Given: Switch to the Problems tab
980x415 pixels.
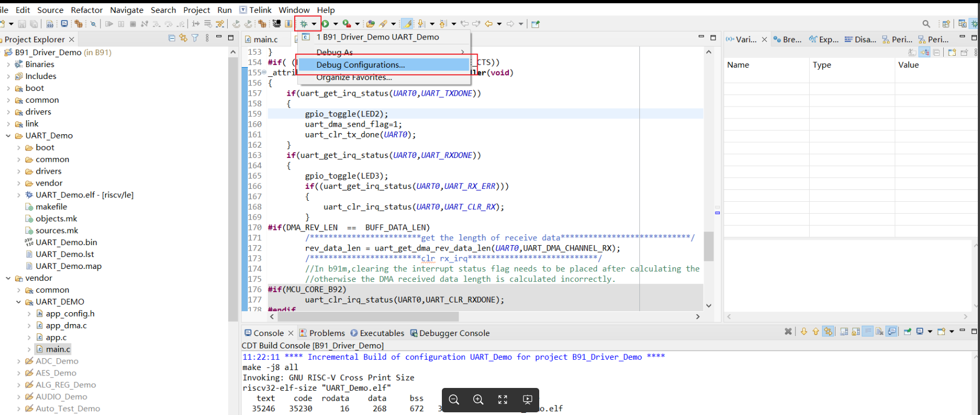Looking at the screenshot, I should click(322, 333).
